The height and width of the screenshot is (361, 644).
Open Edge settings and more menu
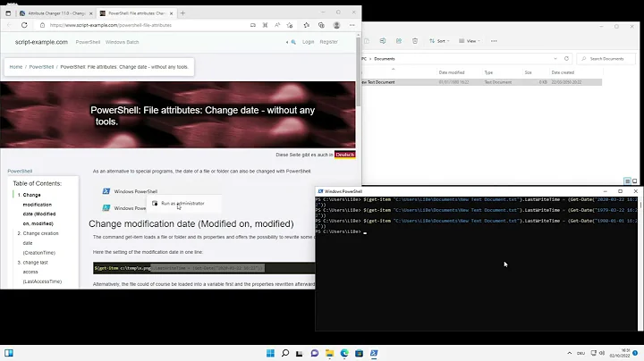click(352, 25)
